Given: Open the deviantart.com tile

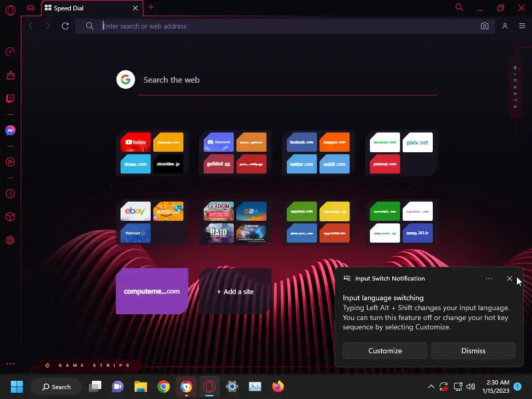Looking at the screenshot, I should (x=385, y=142).
